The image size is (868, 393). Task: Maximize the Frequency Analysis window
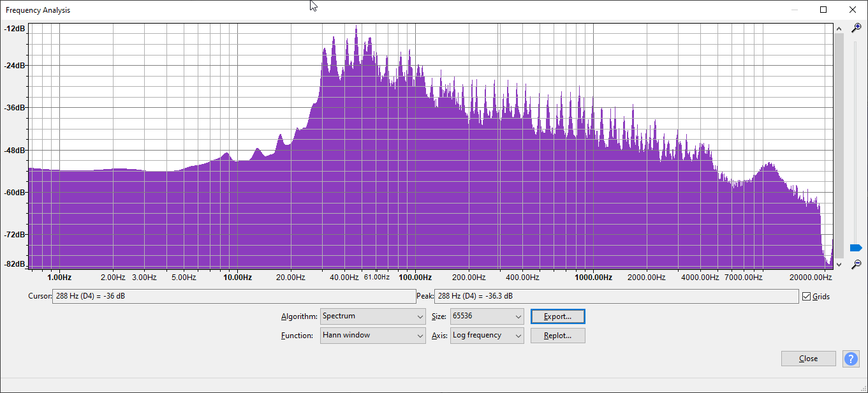click(x=823, y=10)
